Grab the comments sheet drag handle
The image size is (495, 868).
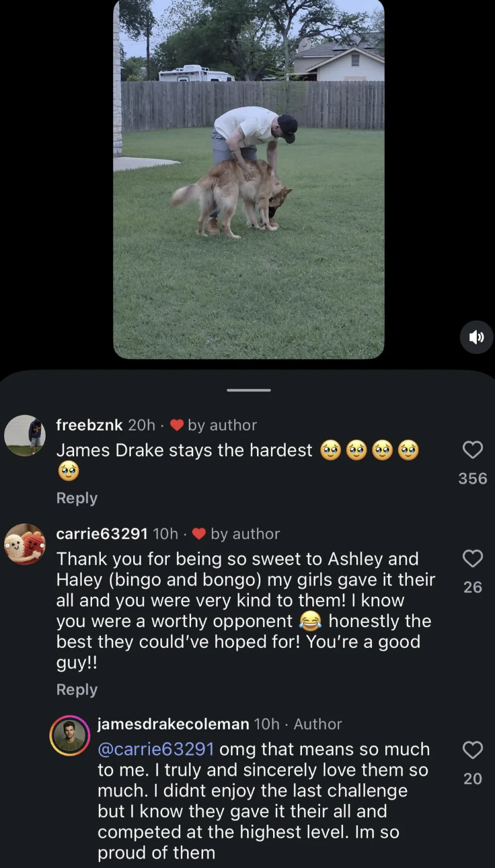pyautogui.click(x=249, y=390)
